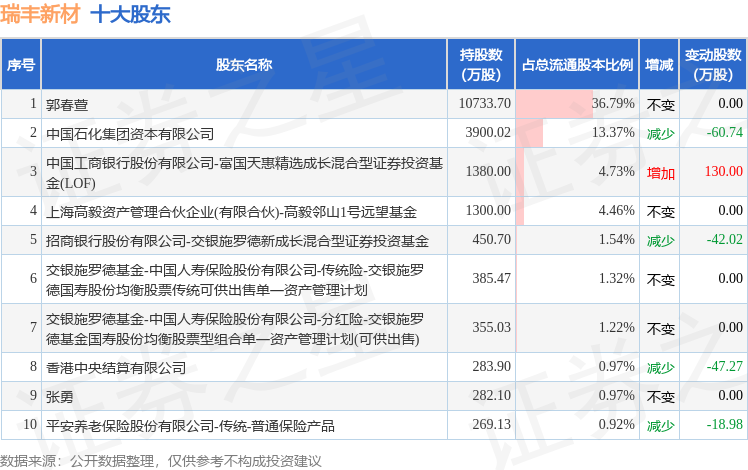Click row number 10
Viewport: 748px width, 470px height.
pos(30,425)
